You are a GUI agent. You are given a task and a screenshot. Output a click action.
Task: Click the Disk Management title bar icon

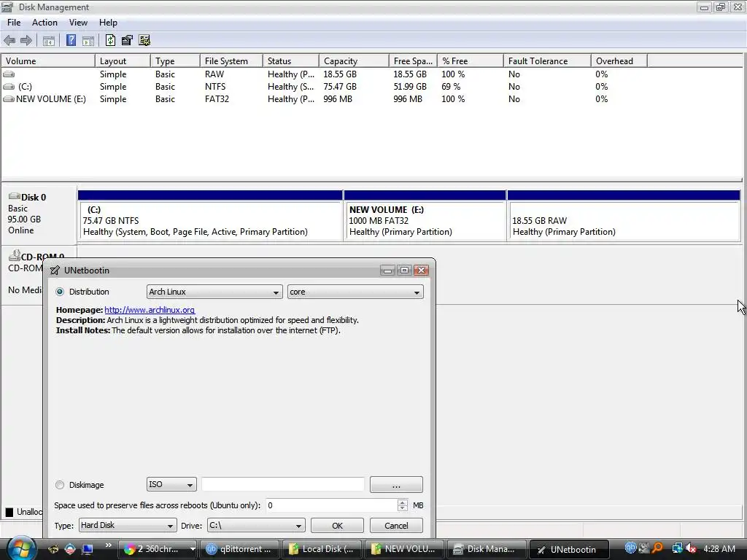[x=7, y=7]
